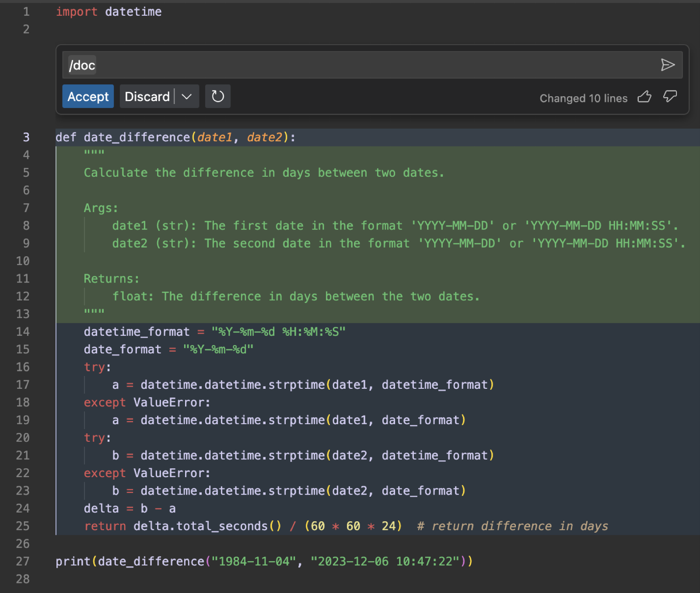
Task: Discard the proposed changes
Action: pos(147,96)
